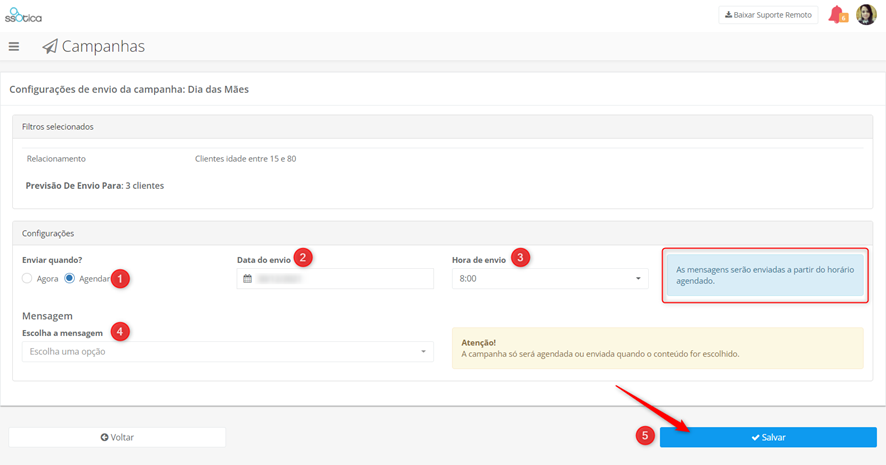Expand the Escolha a mensagem dropdown
This screenshot has height=465, width=886.
pyautogui.click(x=228, y=351)
